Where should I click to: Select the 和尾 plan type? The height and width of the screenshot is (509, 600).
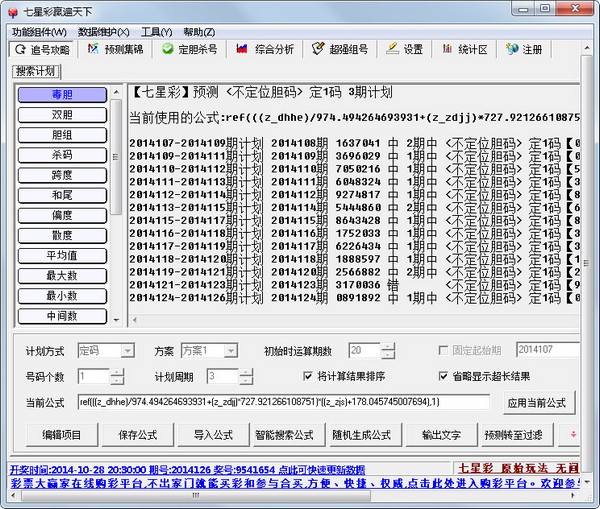tap(62, 195)
